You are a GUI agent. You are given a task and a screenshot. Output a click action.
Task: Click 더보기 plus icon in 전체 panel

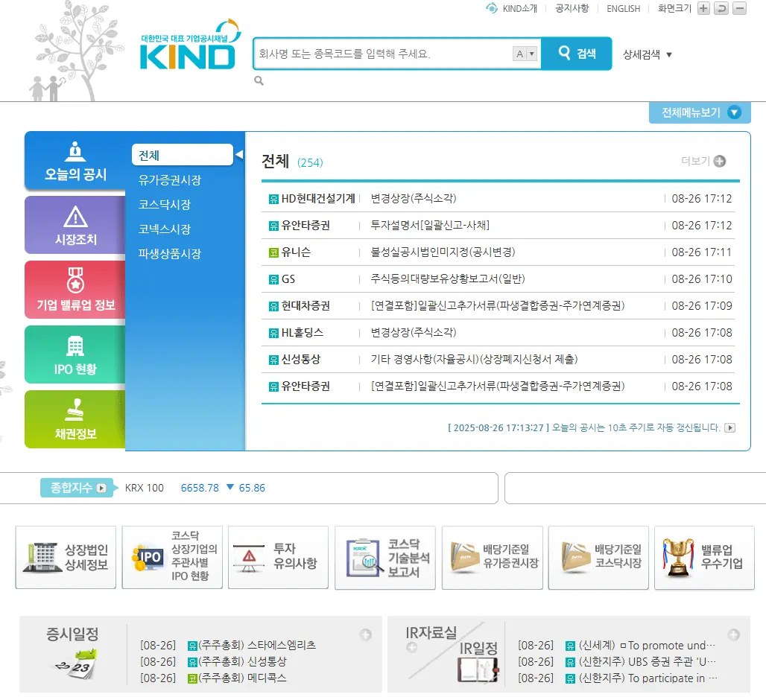720,161
